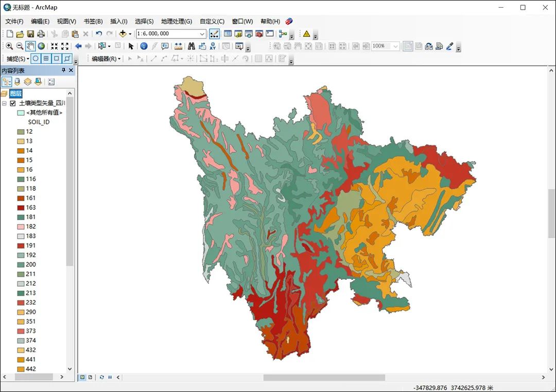
Task: Switch to Data View at bottom
Action: pyautogui.click(x=82, y=377)
